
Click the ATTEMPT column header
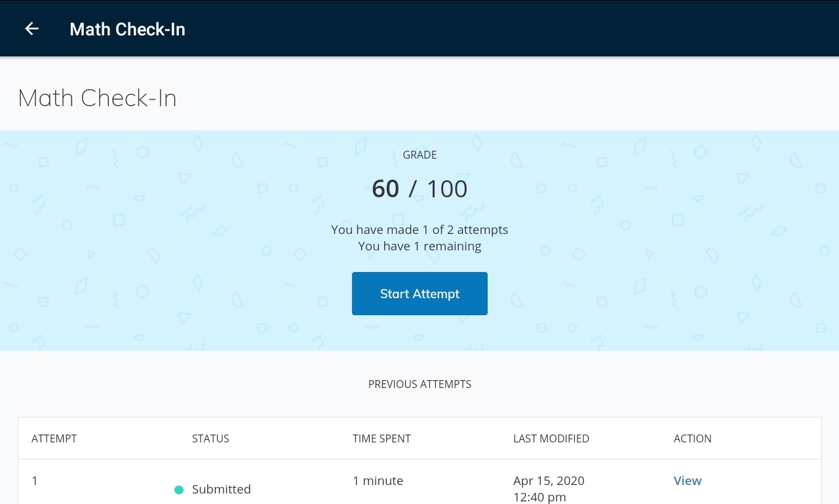pyautogui.click(x=54, y=438)
